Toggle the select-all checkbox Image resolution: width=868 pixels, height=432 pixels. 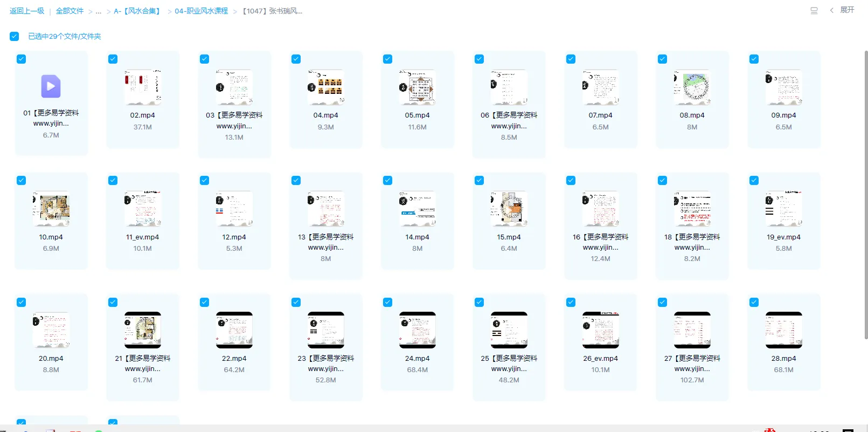coord(15,36)
